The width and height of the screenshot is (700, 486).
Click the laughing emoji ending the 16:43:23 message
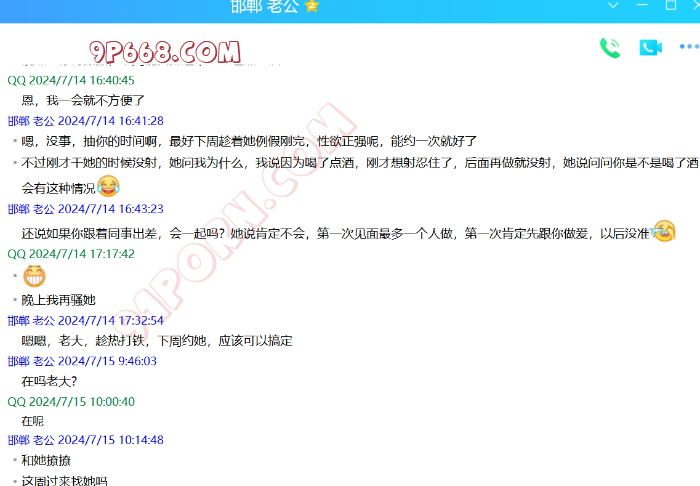pos(663,231)
